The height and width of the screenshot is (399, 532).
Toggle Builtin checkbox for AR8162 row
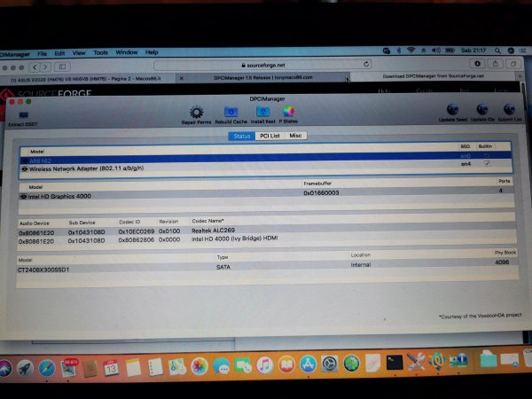coord(487,155)
